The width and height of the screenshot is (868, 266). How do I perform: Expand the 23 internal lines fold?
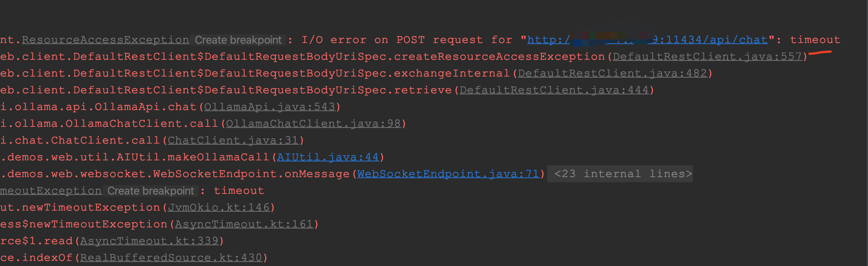click(x=623, y=174)
